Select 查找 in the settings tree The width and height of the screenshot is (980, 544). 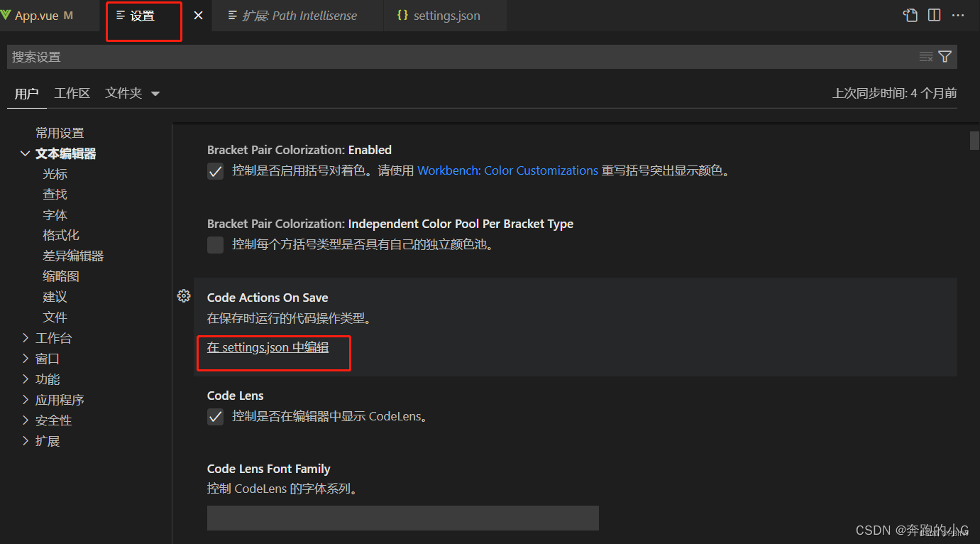point(55,195)
